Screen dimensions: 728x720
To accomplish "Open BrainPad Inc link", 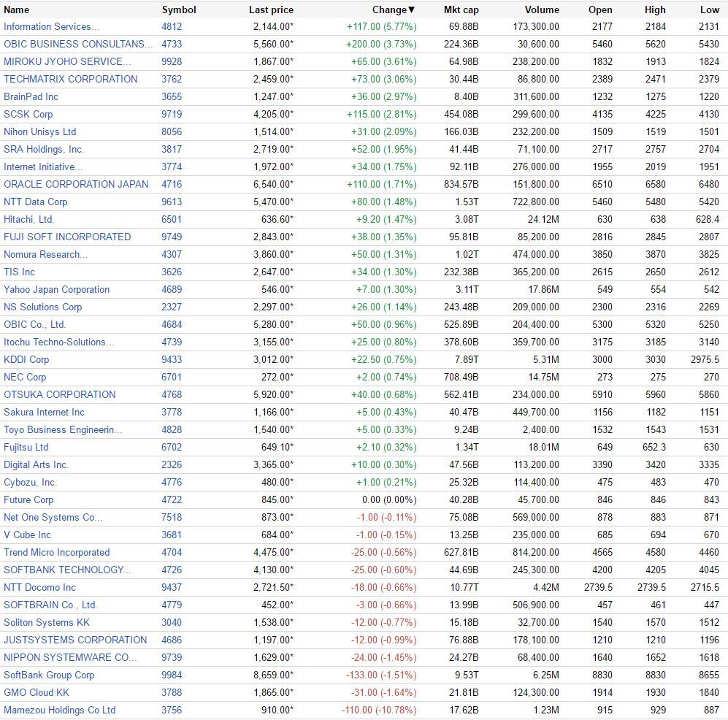I will tap(31, 97).
